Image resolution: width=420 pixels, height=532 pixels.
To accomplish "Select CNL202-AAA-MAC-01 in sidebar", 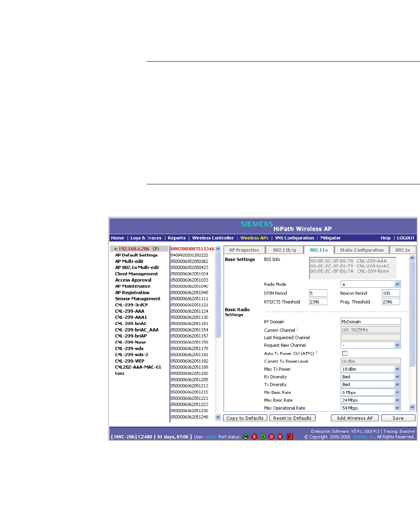I will pos(138,367).
